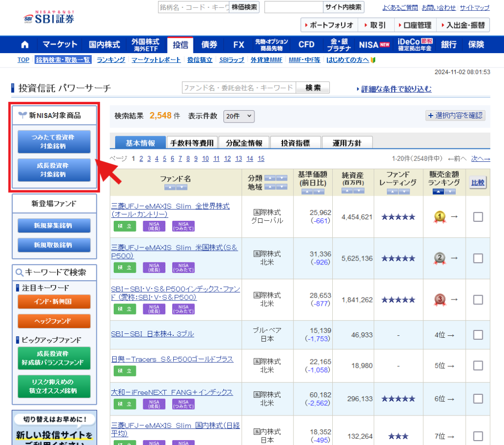Click つみたて投資枠対象銘柄 button

click(x=54, y=142)
